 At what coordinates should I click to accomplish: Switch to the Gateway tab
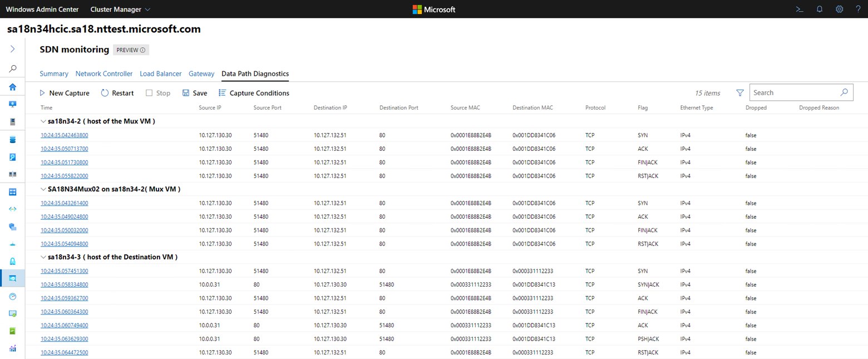(201, 73)
